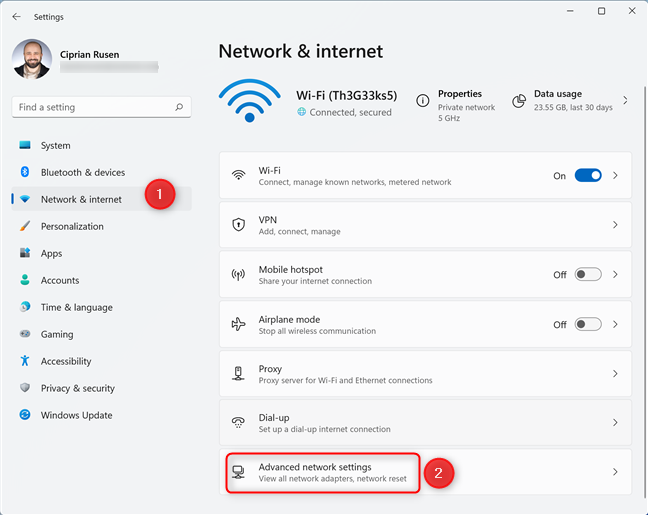Click the large Wi-Fi signal icon

250,100
